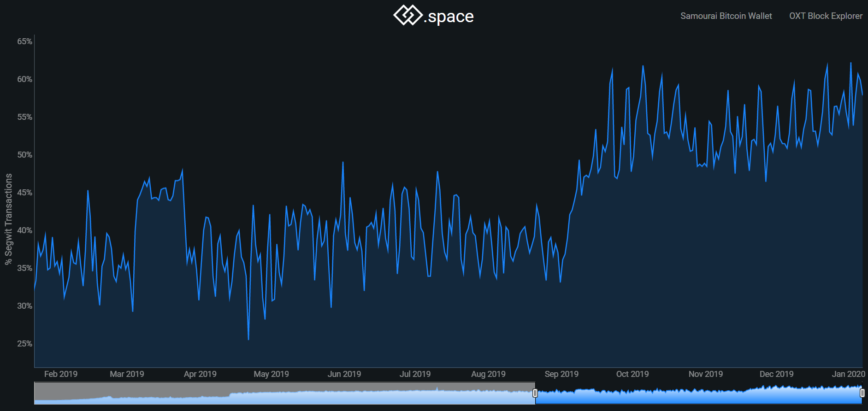This screenshot has width=868, height=411.
Task: Click the "60%" y-axis value
Action: [x=25, y=79]
